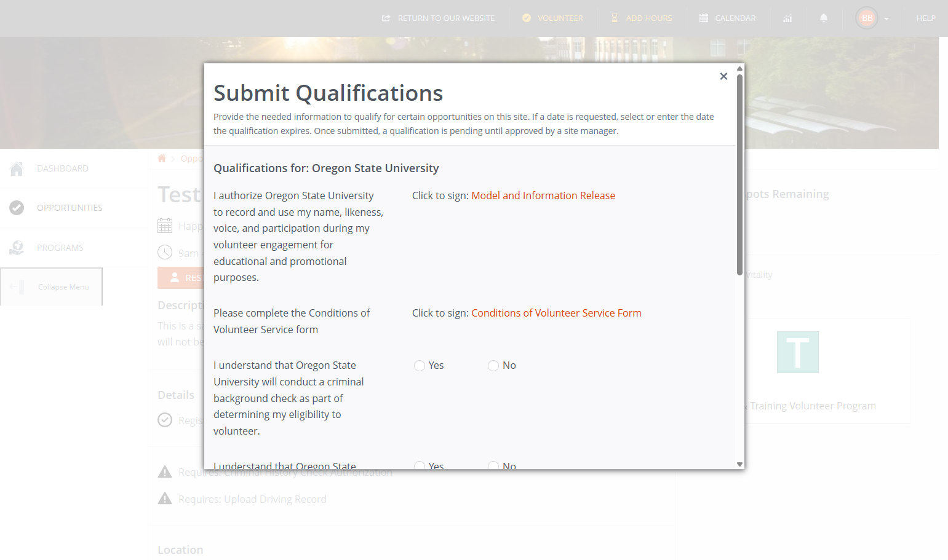Expand the user account dropdown arrow

[886, 19]
